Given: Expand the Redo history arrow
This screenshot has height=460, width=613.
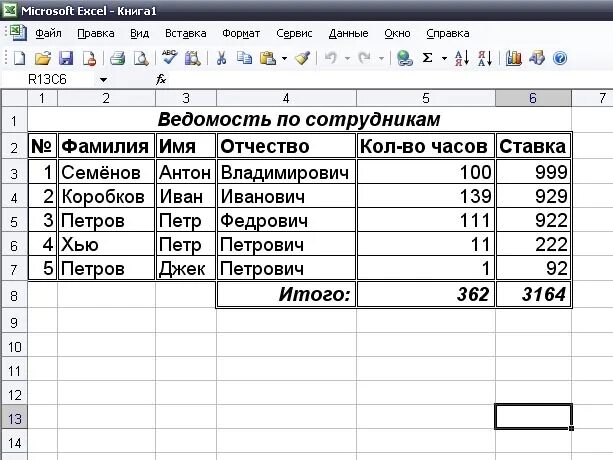Looking at the screenshot, I should [x=381, y=59].
